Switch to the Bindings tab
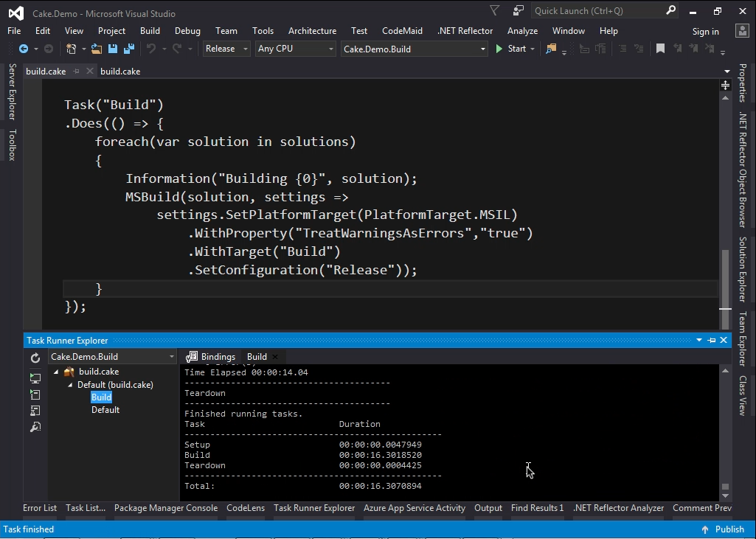Viewport: 756px width, 539px height. click(211, 357)
